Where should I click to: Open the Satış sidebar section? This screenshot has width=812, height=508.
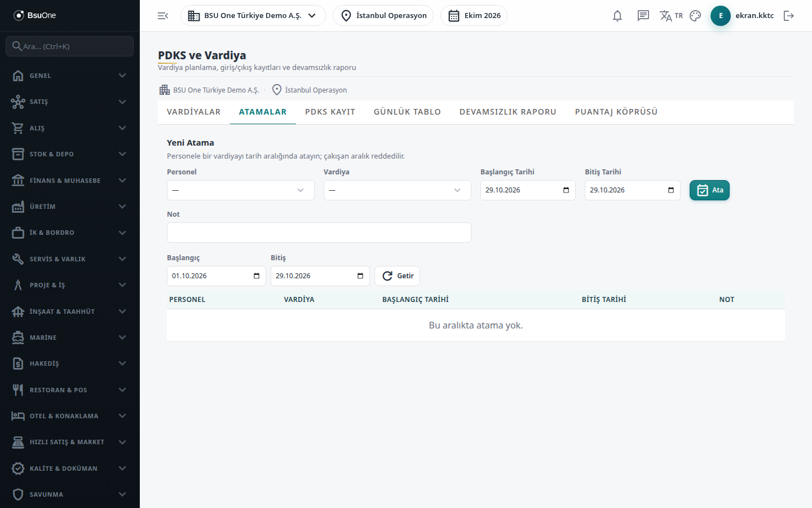pos(70,102)
